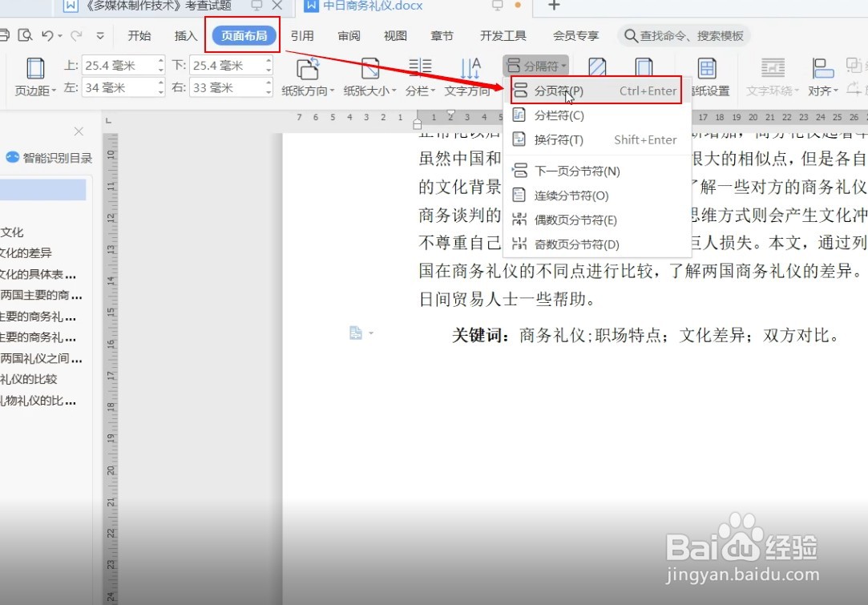
Task: Open outline entry ending 礼物礼仪的比…
Action: click(38, 400)
